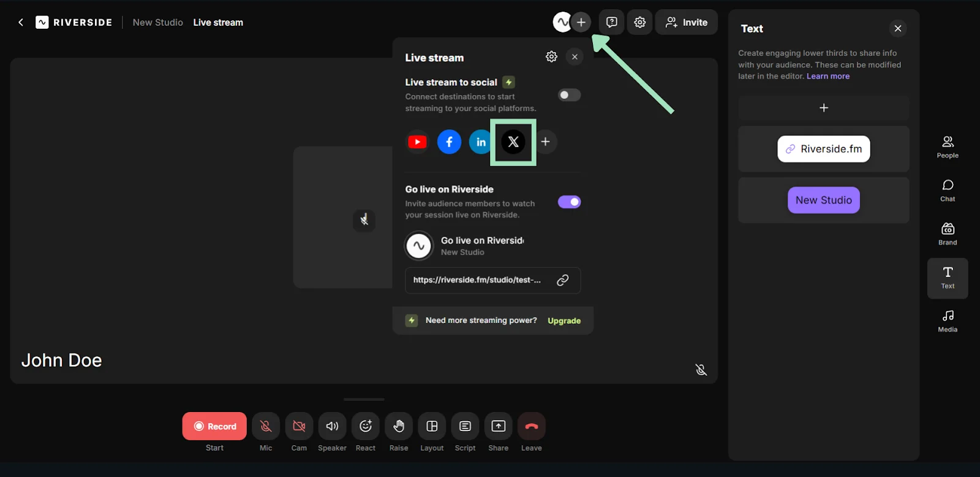The image size is (980, 477).
Task: Toggle the Speaker control
Action: [x=332, y=426]
